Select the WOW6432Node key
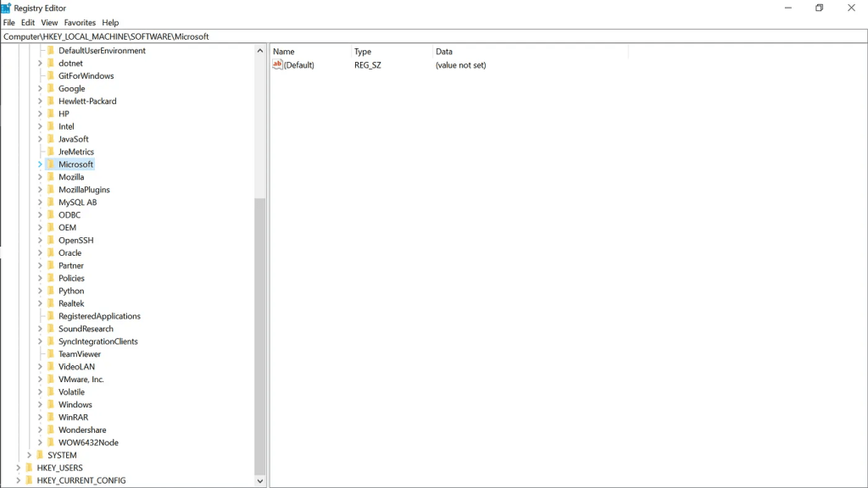 (88, 442)
